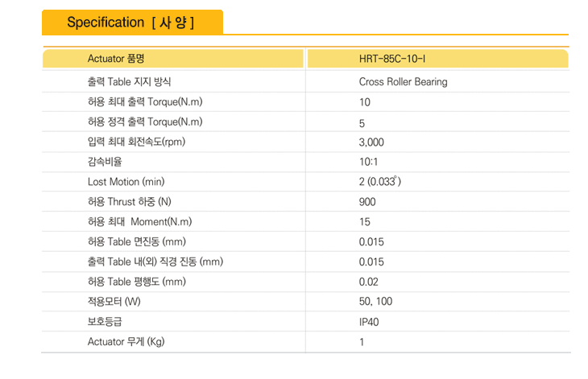The height and width of the screenshot is (379, 588).
Task: Click the 허용 Table 평행도 (mm) label
Action: pyautogui.click(x=137, y=282)
